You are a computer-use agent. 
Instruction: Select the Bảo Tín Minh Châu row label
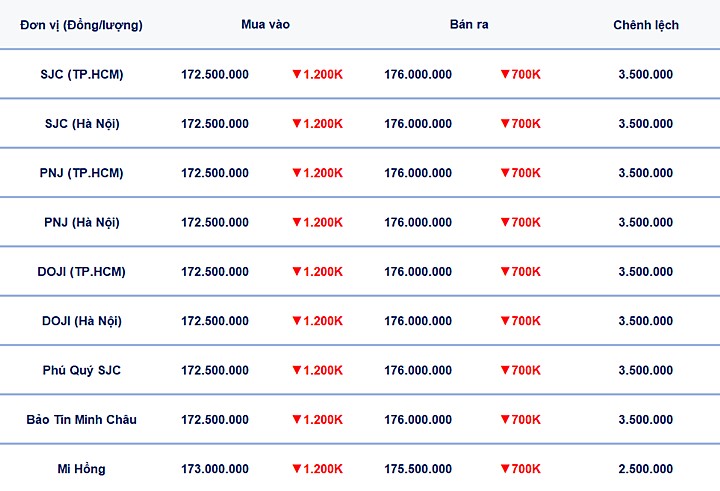(81, 420)
